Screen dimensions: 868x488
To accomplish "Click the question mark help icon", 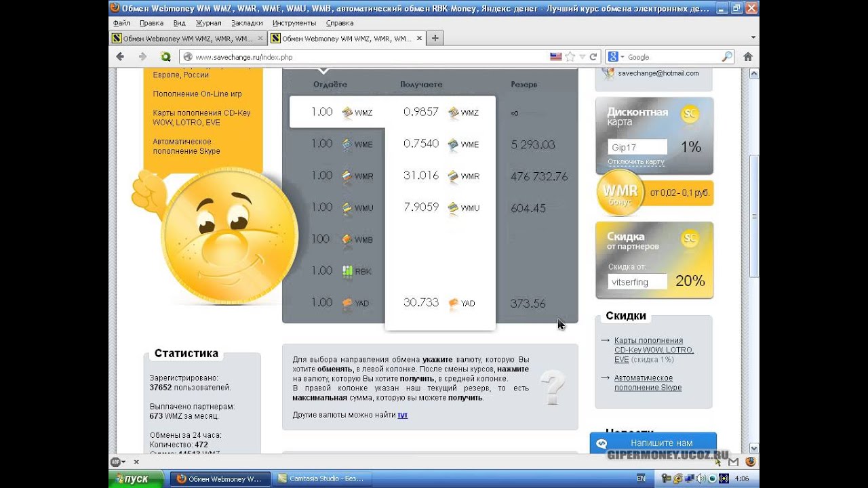I will coord(553,388).
